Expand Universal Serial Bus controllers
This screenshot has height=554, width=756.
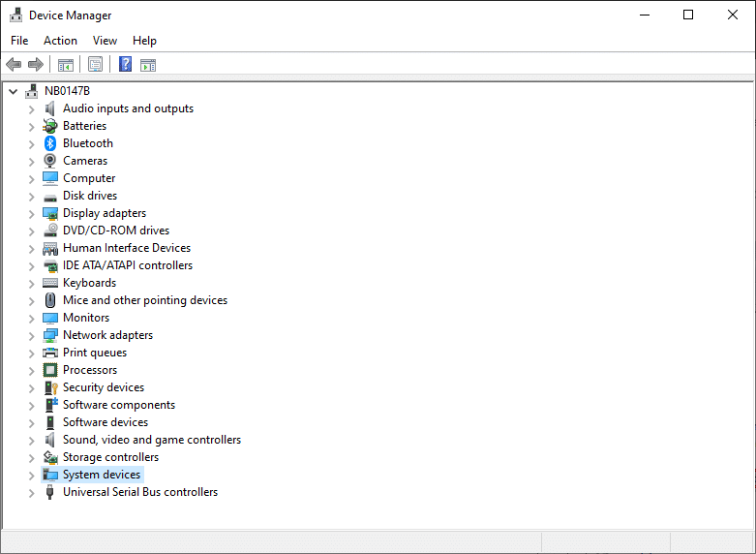click(x=31, y=492)
